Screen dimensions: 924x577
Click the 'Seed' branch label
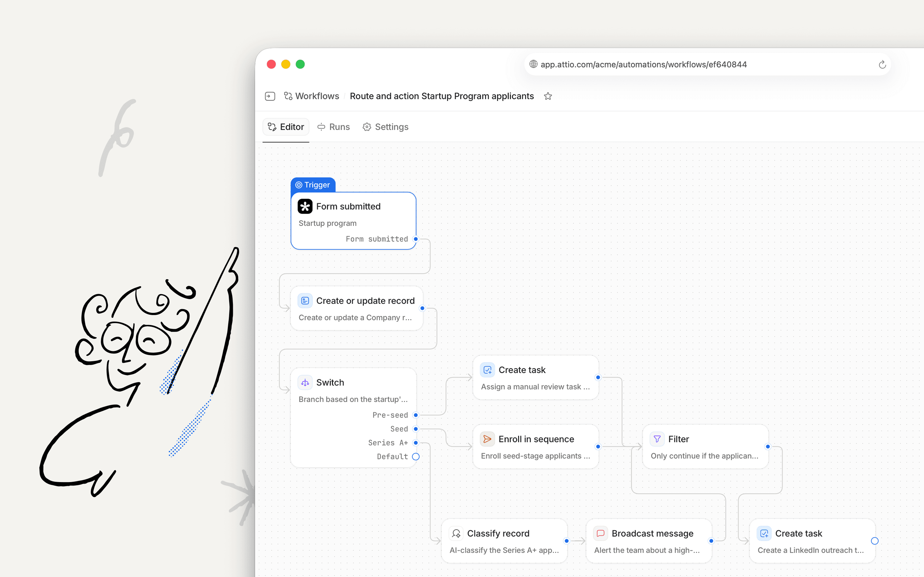pyautogui.click(x=399, y=429)
